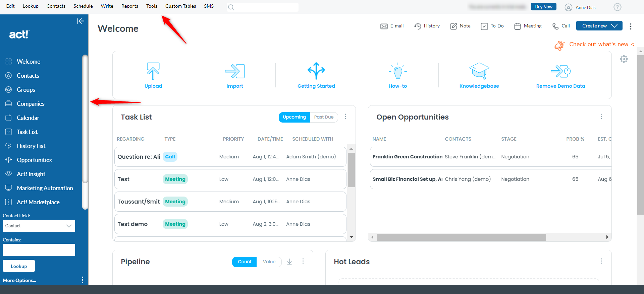Image resolution: width=644 pixels, height=294 pixels.
Task: Open the Knowledgebase graduation cap icon
Action: [x=479, y=71]
